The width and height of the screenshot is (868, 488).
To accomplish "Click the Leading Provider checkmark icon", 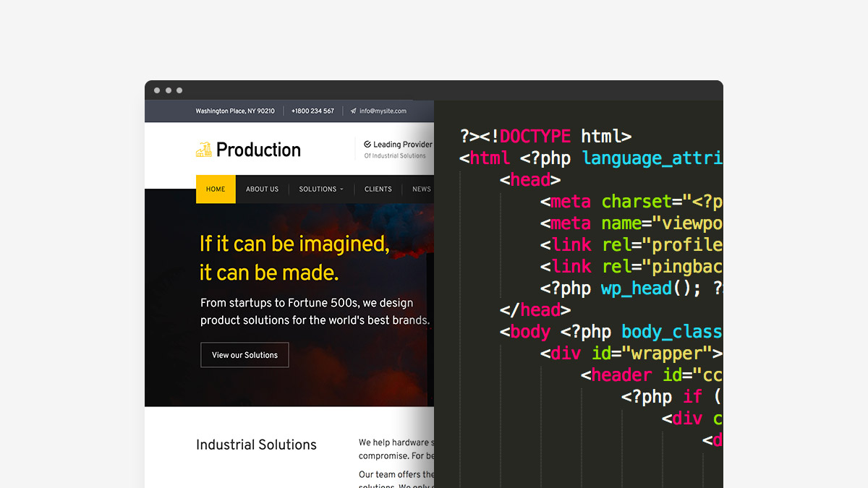I will 367,145.
